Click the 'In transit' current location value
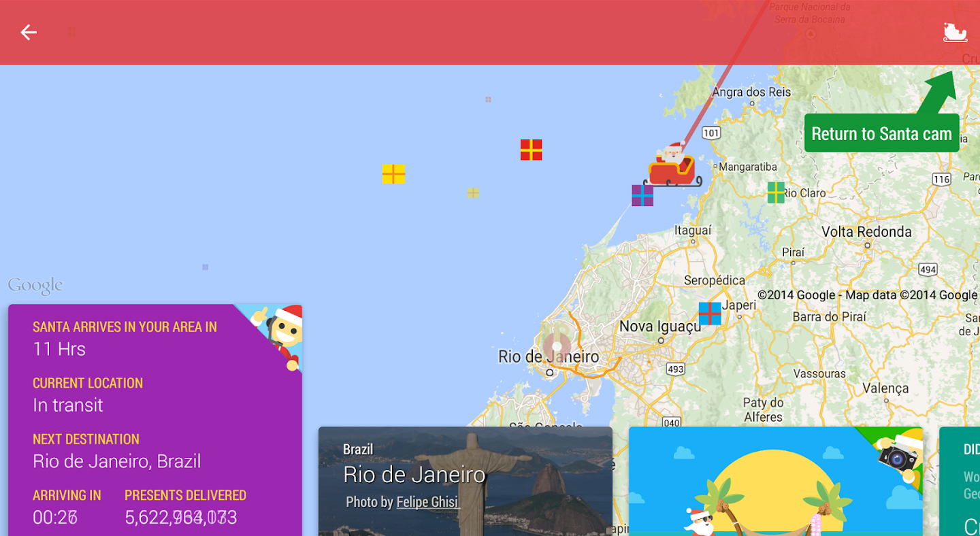Image resolution: width=980 pixels, height=536 pixels. click(68, 405)
